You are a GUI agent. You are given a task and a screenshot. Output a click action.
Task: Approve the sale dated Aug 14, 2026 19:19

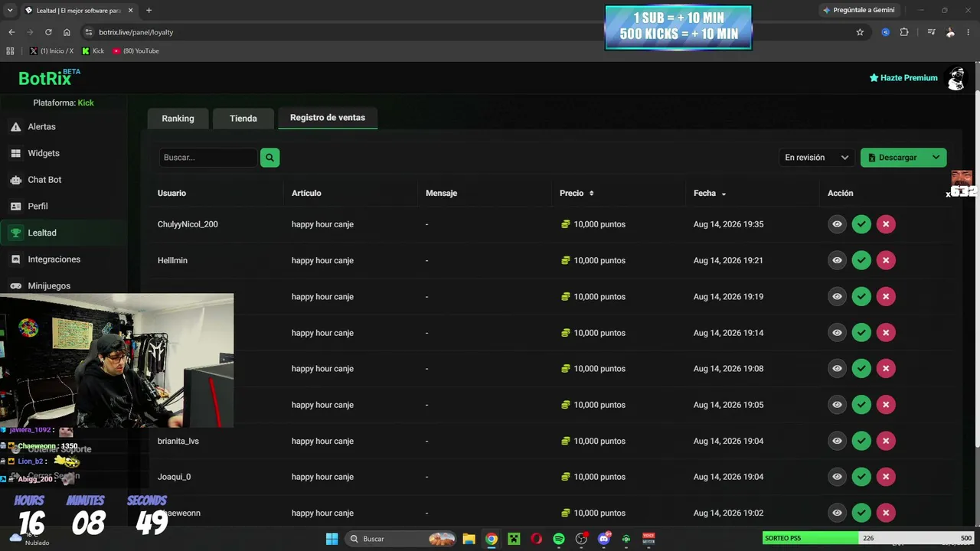pos(861,296)
